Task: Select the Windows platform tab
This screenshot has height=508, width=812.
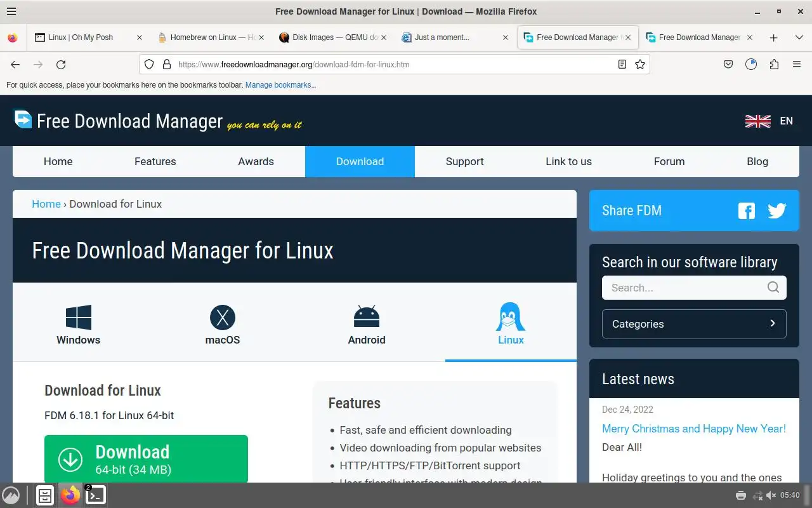Action: click(79, 324)
